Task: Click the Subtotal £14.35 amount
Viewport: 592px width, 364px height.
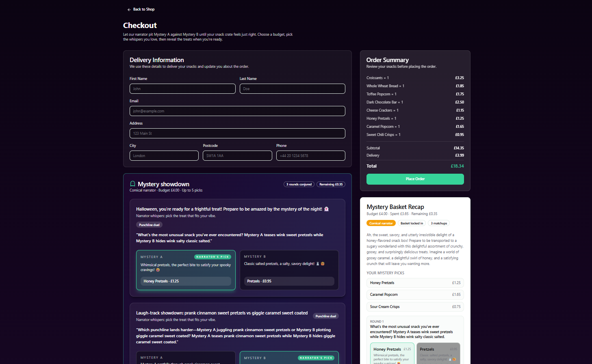Action: point(459,148)
